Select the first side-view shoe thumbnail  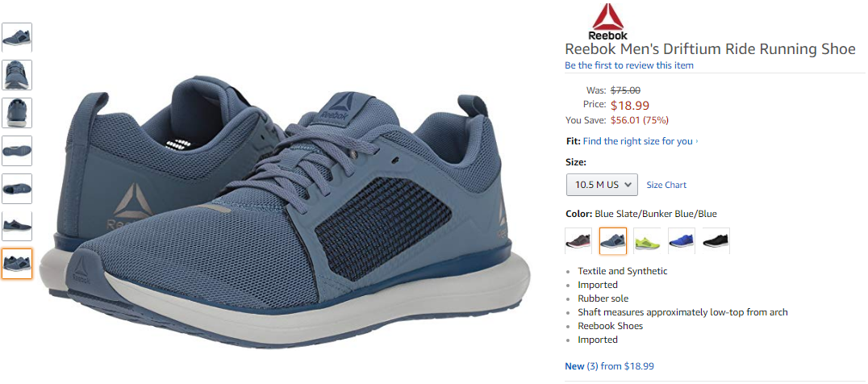(17, 37)
